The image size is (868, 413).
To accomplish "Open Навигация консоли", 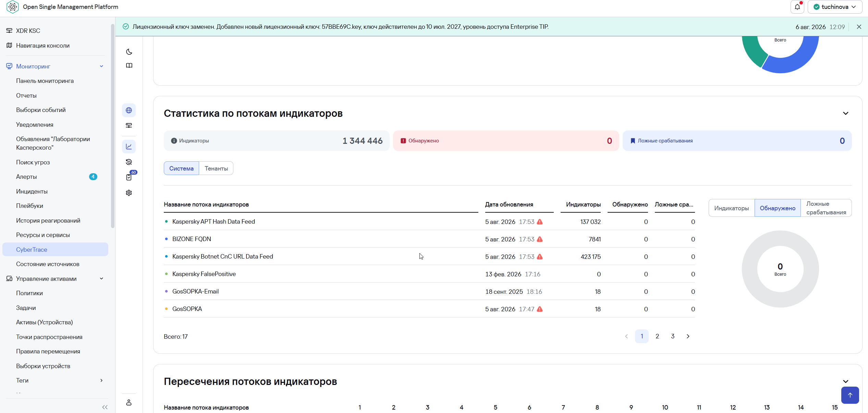I will pyautogui.click(x=43, y=46).
